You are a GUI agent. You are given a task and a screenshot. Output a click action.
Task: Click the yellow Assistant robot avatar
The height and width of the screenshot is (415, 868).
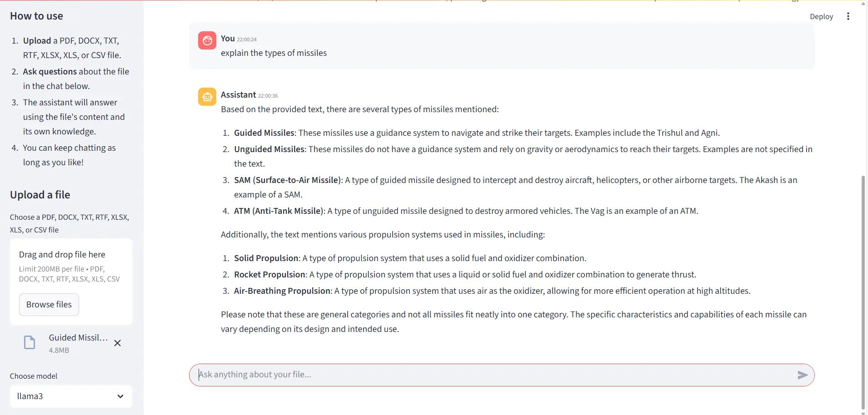(207, 97)
